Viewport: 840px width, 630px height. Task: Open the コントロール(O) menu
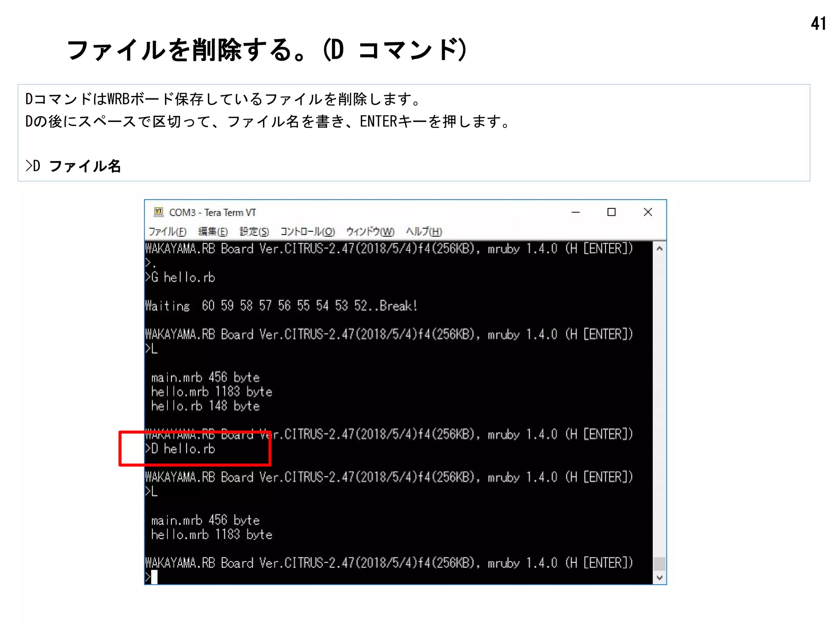click(x=308, y=232)
